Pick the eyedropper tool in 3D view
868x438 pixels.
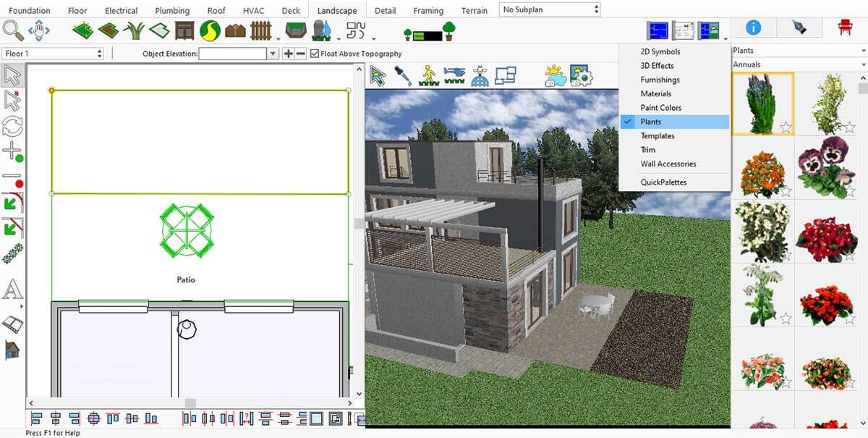point(402,75)
